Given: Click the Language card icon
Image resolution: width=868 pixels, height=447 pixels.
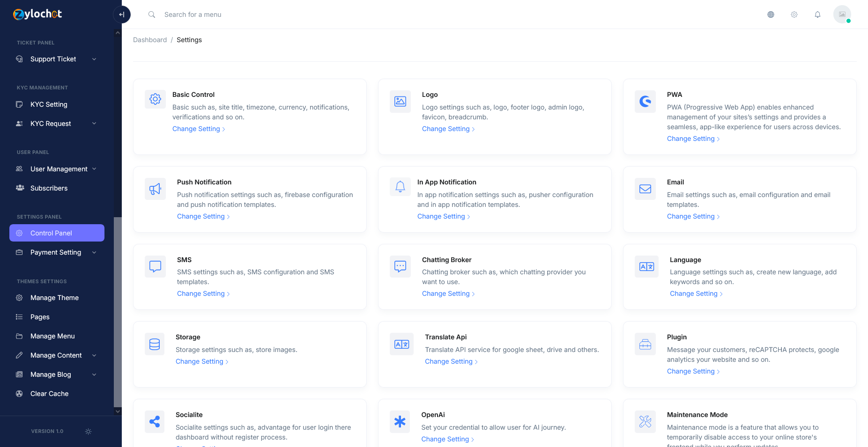Looking at the screenshot, I should click(646, 266).
